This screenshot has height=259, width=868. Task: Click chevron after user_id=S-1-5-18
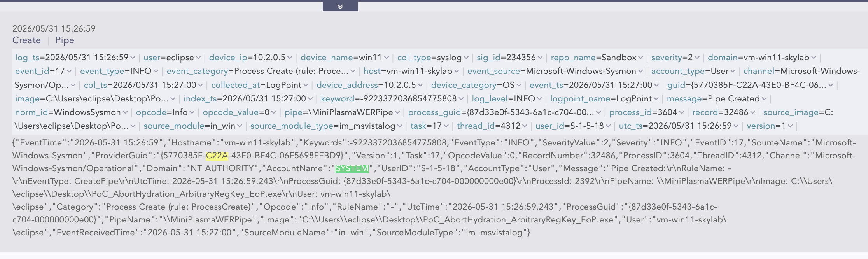point(608,126)
